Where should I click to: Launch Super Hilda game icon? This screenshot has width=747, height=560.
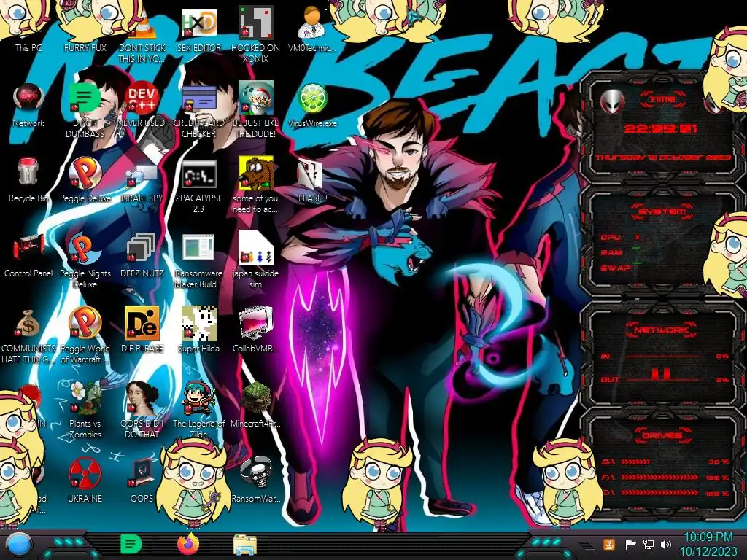198,330
